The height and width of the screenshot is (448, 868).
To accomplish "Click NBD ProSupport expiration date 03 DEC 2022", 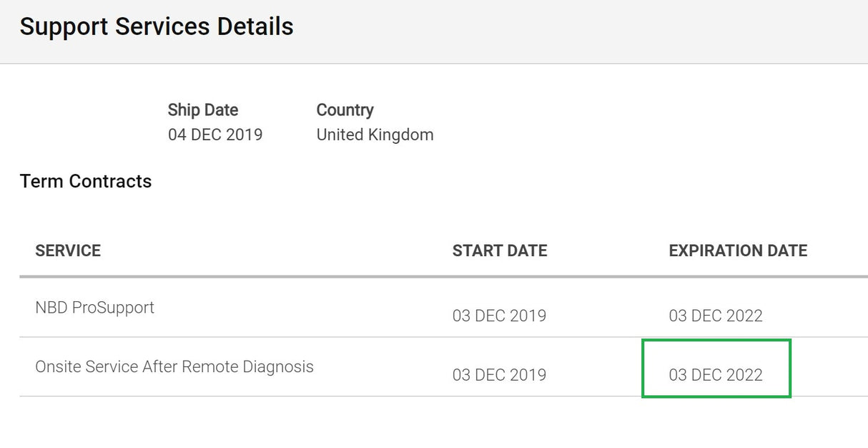I will point(716,316).
